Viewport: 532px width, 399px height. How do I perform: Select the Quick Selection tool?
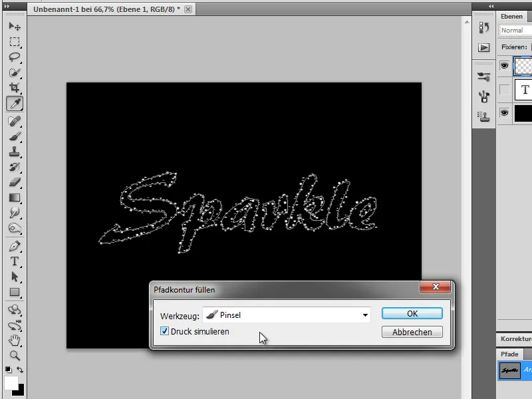point(15,72)
